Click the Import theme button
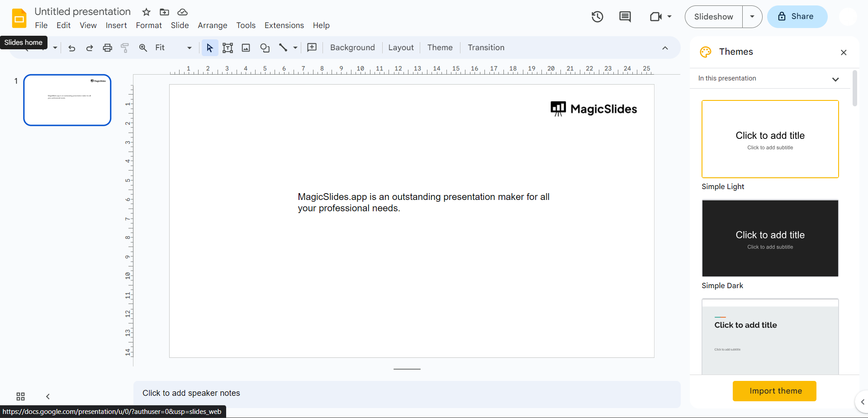 774,390
